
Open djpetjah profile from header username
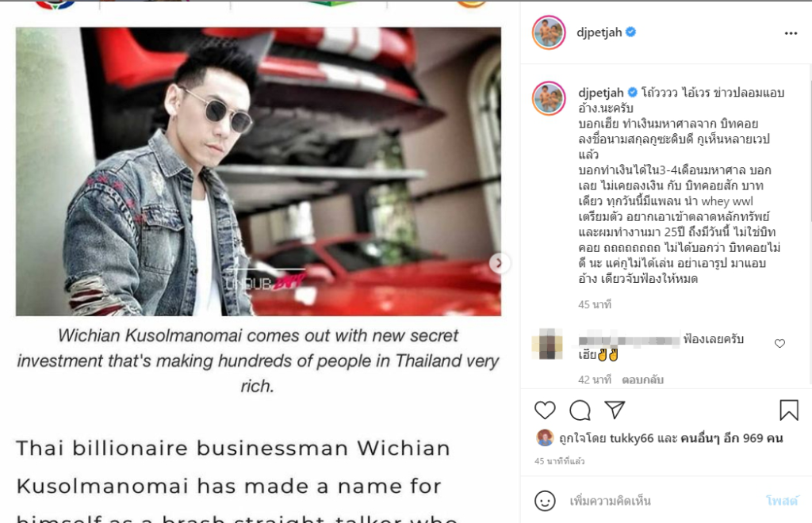[599, 32]
